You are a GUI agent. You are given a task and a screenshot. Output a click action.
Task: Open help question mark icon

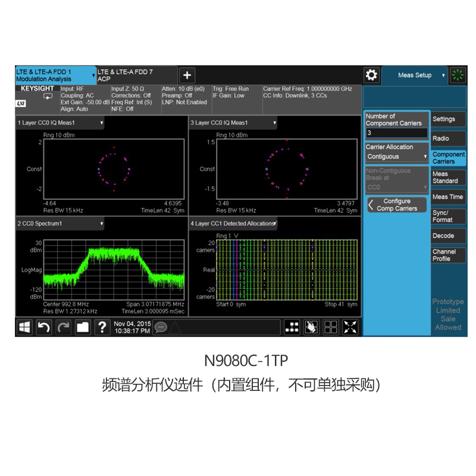point(102,327)
